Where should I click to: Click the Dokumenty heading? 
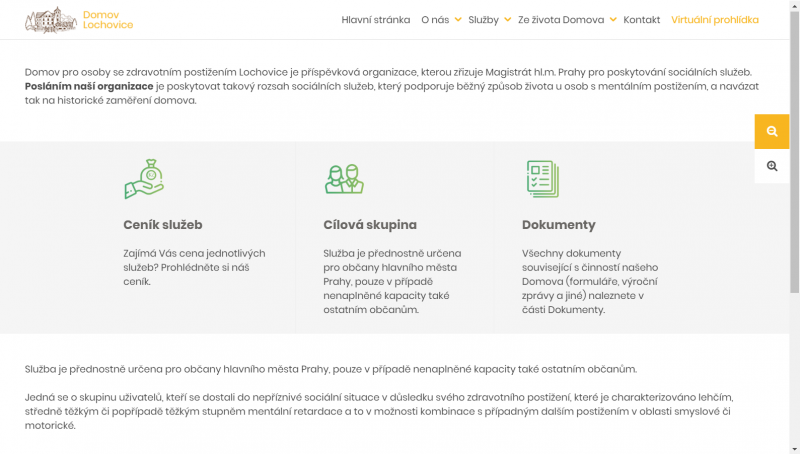tap(558, 225)
